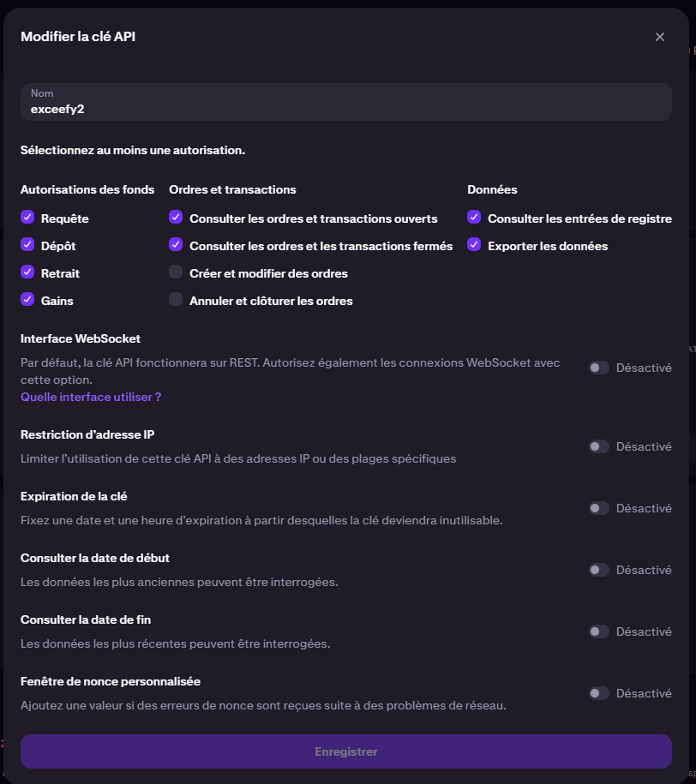Image resolution: width=696 pixels, height=784 pixels.
Task: Enable Fenêtre de nonce personnalisée switch
Action: pos(598,693)
